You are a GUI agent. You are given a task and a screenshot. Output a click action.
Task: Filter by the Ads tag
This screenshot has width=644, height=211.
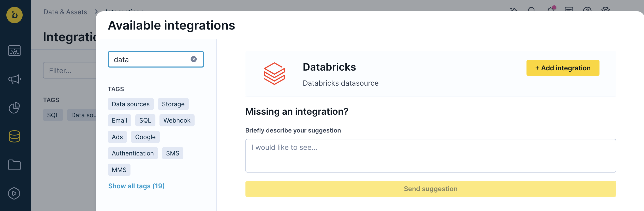coord(117,137)
